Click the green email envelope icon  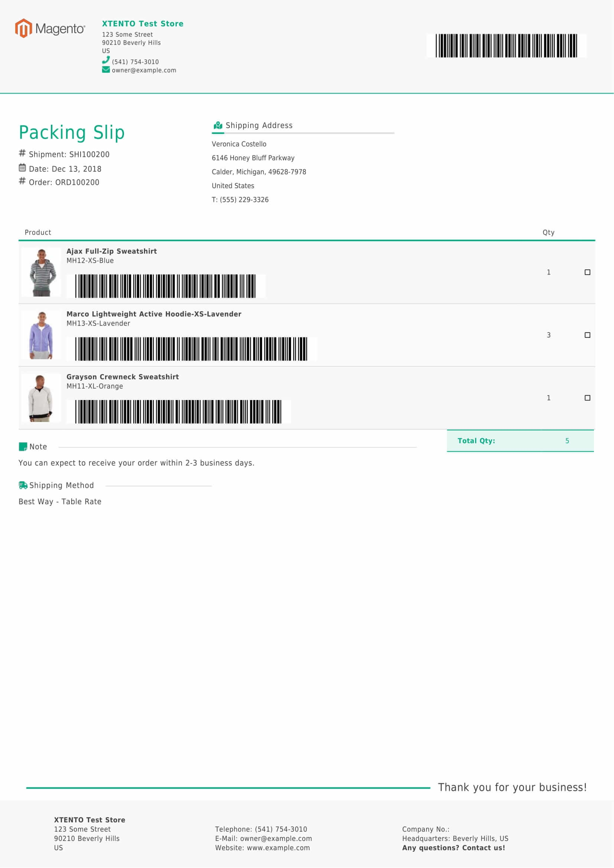pos(106,69)
